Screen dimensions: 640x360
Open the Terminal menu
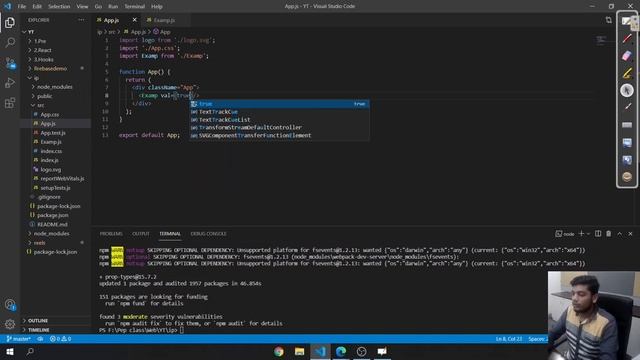tap(134, 7)
